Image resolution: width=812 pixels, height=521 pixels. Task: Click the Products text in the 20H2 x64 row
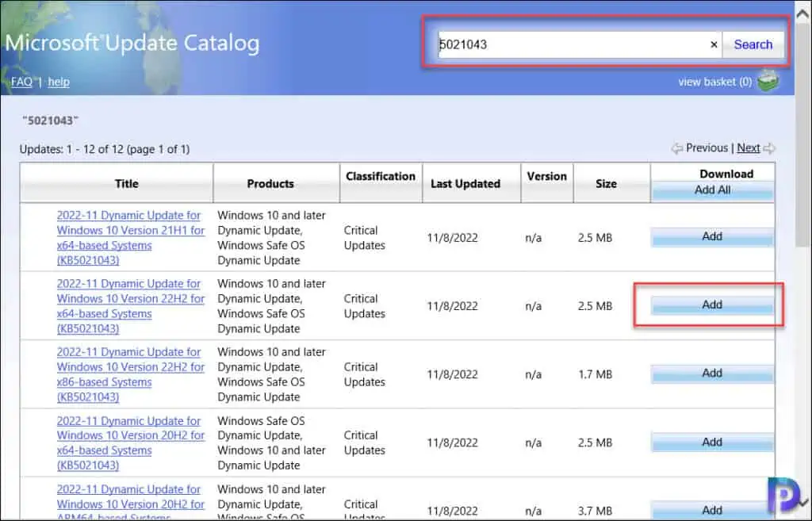pyautogui.click(x=271, y=442)
